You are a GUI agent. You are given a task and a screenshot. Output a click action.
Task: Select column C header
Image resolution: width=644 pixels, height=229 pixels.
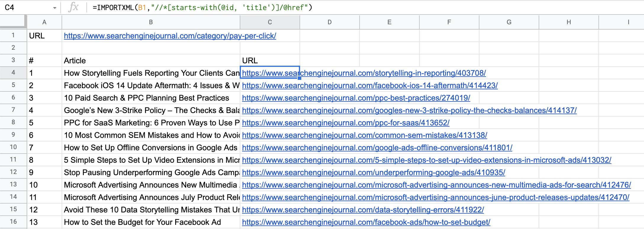(x=270, y=22)
